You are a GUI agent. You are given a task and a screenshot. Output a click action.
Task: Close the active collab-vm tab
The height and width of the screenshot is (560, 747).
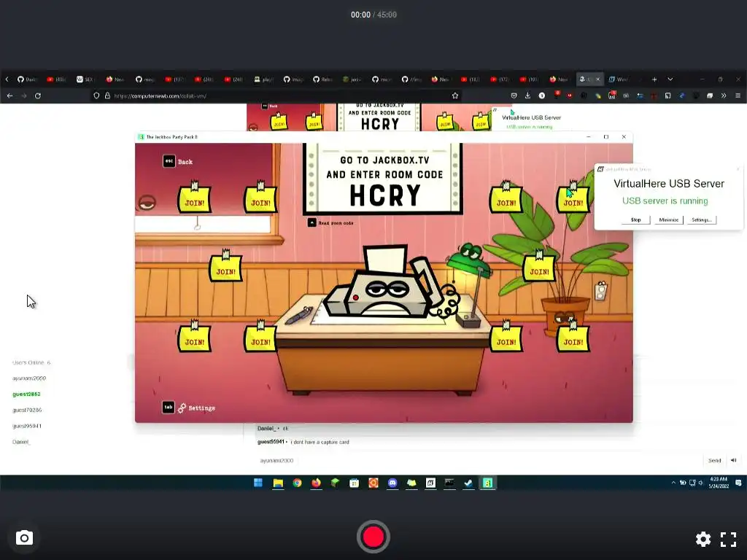point(598,79)
